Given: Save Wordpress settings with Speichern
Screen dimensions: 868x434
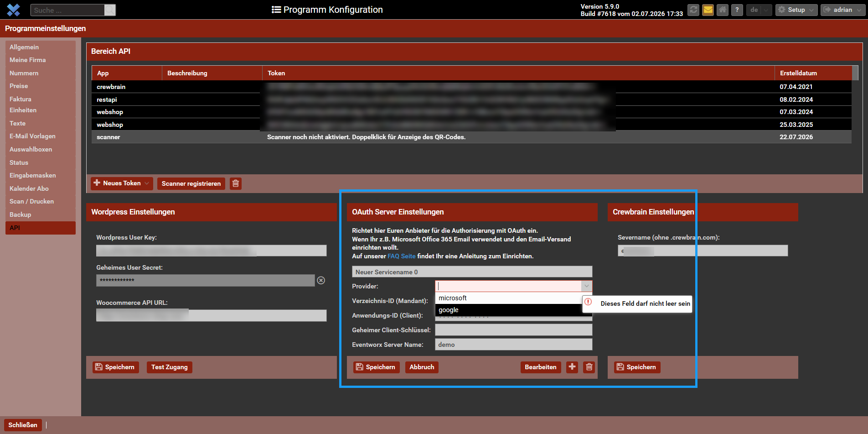Looking at the screenshot, I should [x=116, y=367].
